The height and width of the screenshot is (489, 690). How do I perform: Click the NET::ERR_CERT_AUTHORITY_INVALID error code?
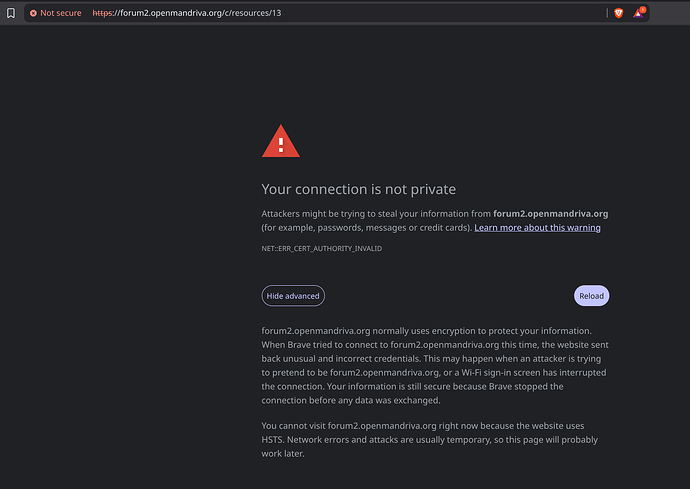coord(321,248)
